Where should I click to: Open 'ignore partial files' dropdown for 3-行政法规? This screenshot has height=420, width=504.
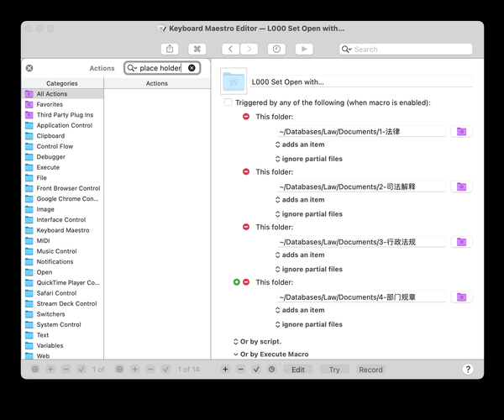[308, 269]
